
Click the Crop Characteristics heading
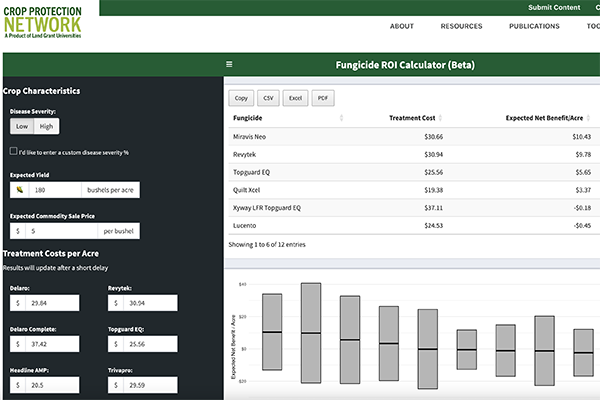41,91
